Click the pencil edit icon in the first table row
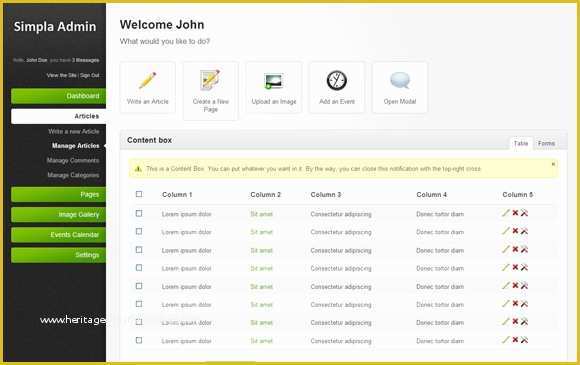580x365 pixels. tap(506, 213)
